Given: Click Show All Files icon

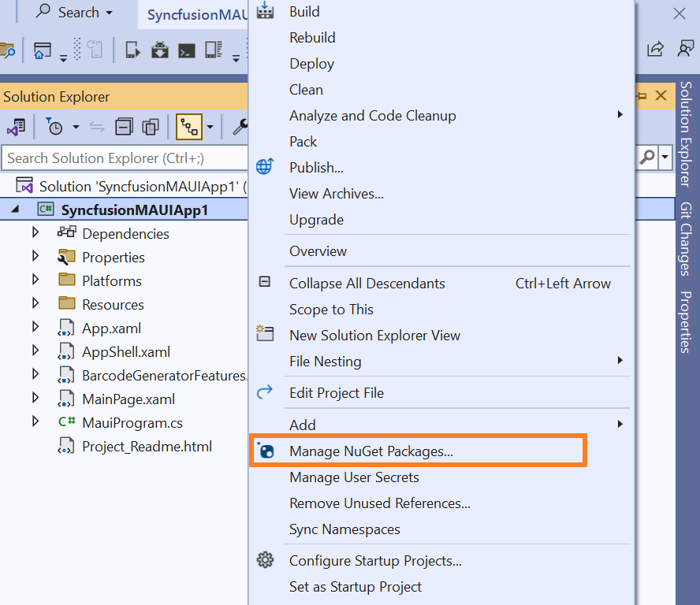Looking at the screenshot, I should click(151, 127).
